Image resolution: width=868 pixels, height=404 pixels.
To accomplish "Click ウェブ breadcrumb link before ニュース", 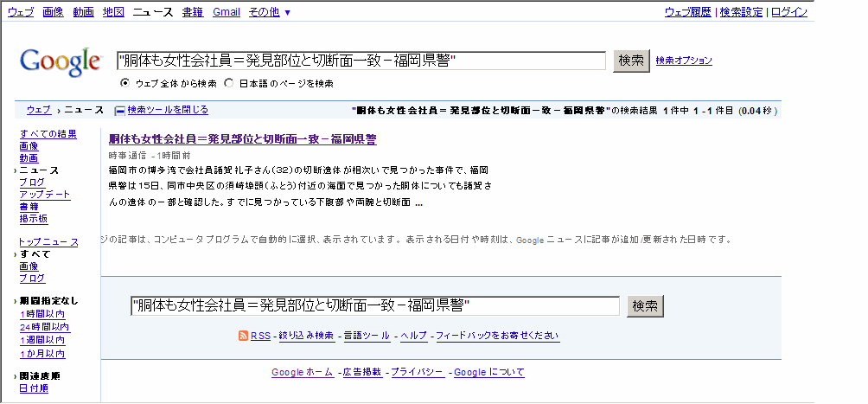I will pos(39,110).
